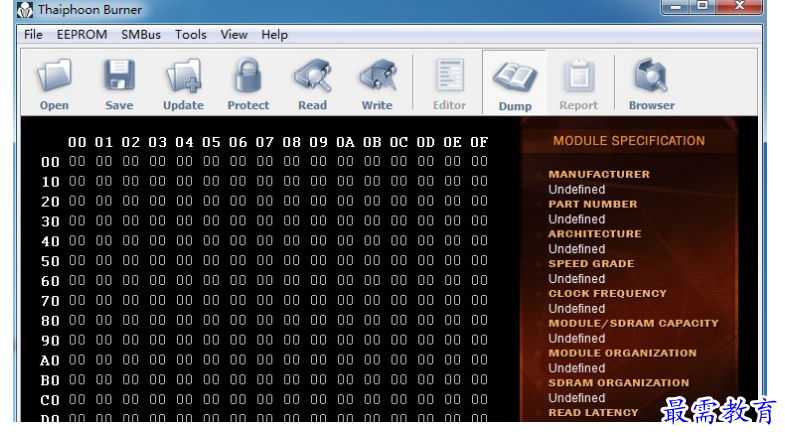The height and width of the screenshot is (443, 785).
Task: Minimize the Thaiphoon Burner window
Action: [675, 7]
